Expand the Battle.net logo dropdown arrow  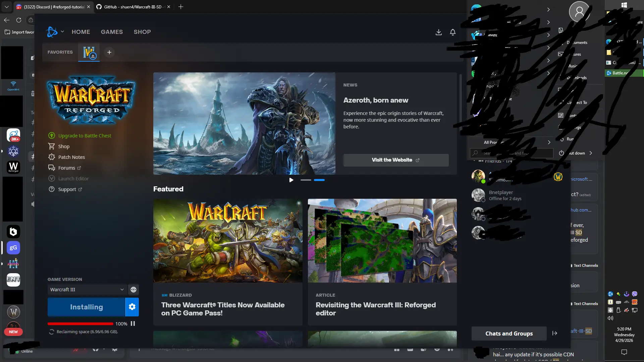(62, 32)
